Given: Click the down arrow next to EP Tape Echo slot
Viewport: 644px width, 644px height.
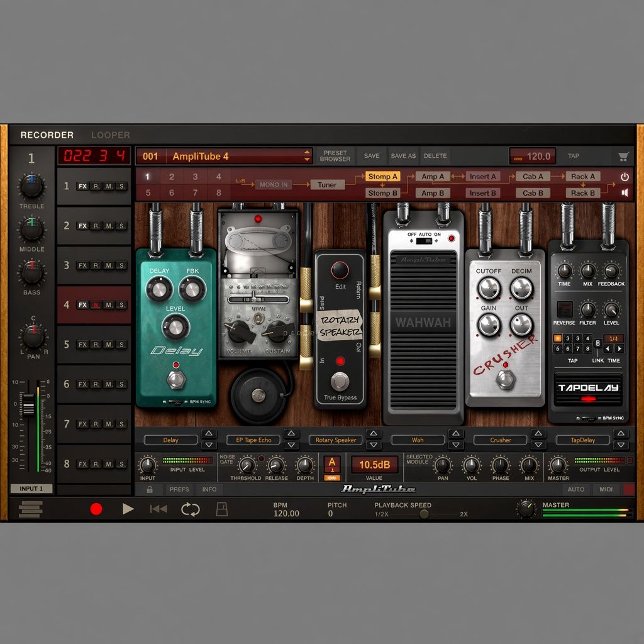Looking at the screenshot, I should 291,445.
